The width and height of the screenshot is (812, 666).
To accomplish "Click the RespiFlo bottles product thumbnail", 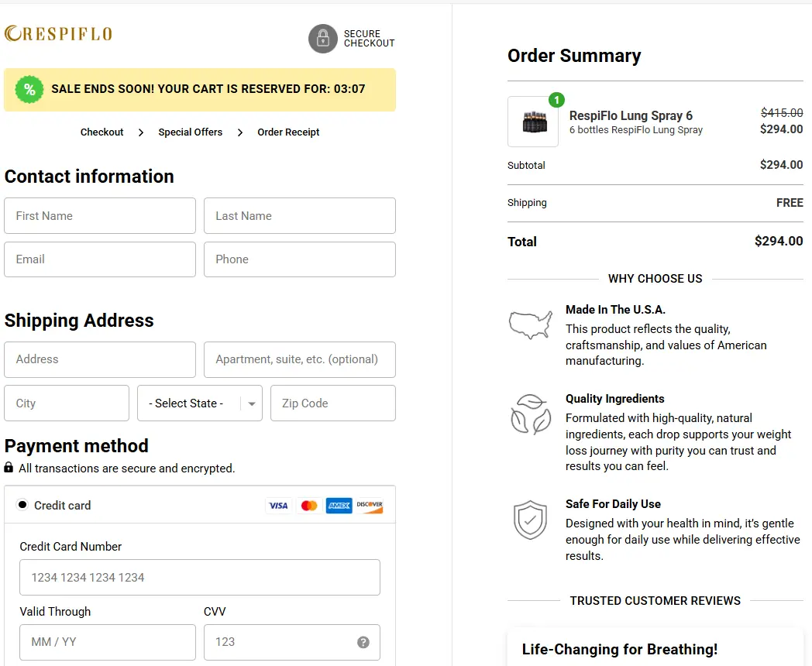I will pos(533,122).
